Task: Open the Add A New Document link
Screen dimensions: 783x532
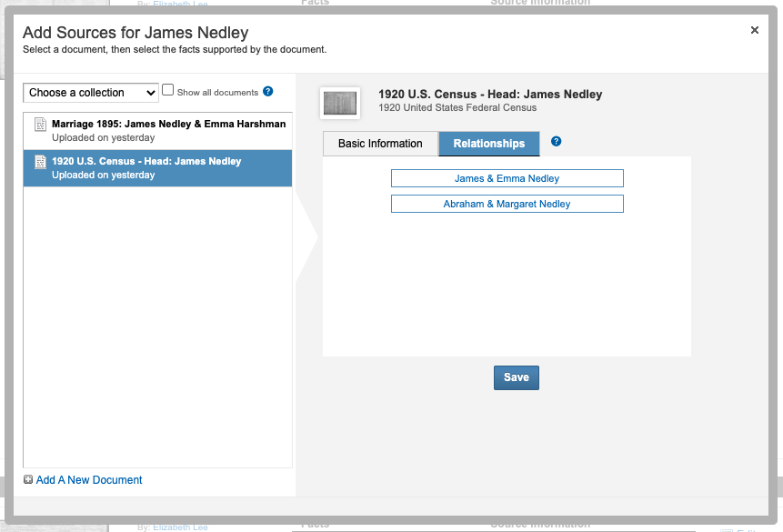Action: pos(89,480)
